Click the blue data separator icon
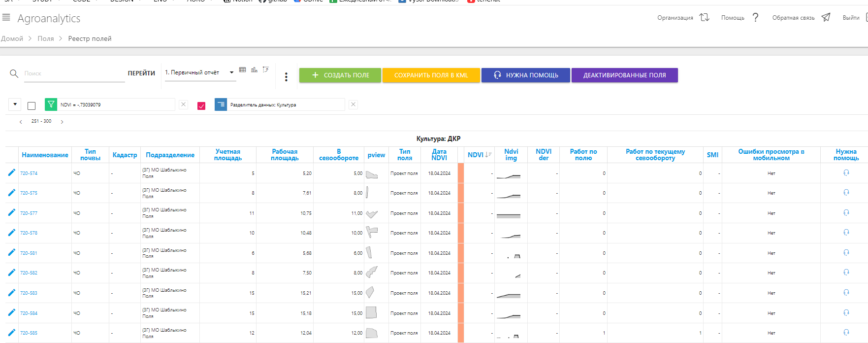868x343 pixels. pos(221,104)
